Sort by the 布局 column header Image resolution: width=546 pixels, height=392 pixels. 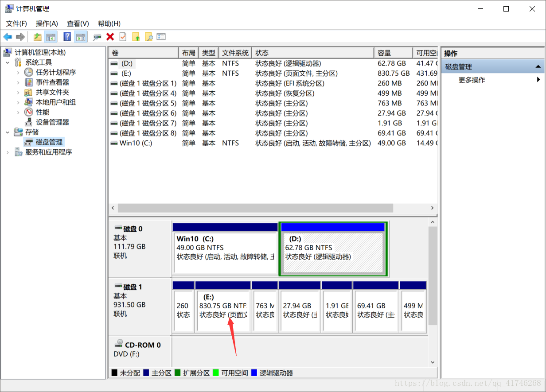pos(188,53)
